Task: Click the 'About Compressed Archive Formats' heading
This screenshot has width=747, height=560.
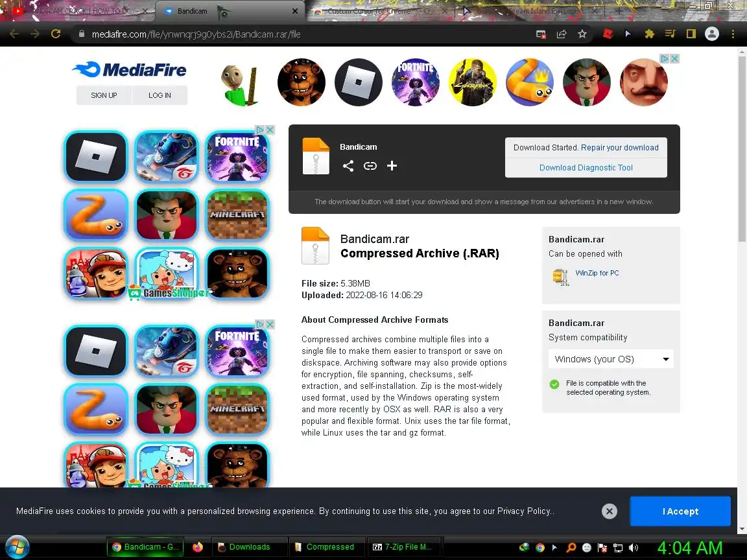Action: 374,320
